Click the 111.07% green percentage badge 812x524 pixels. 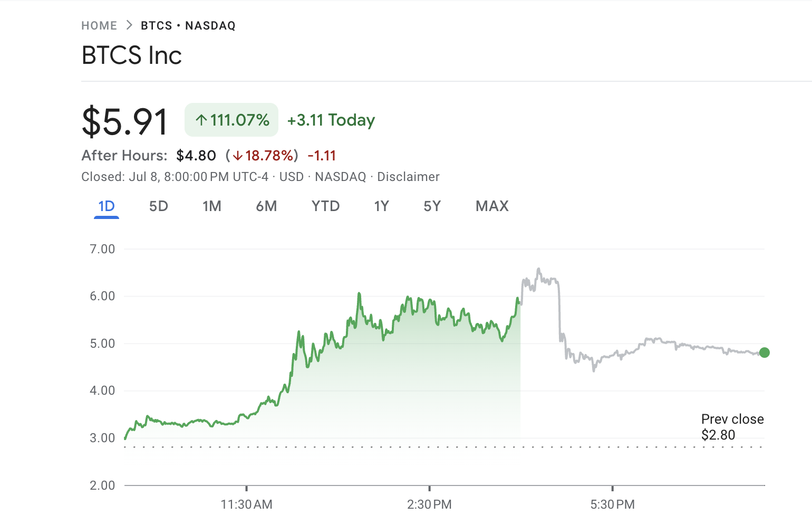point(231,120)
